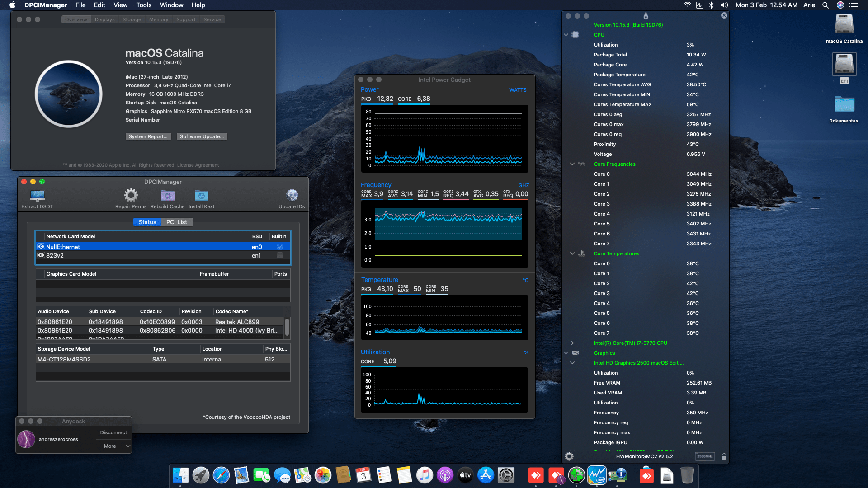This screenshot has height=488, width=868.
Task: Click the lock icon in HWMonitorSMC2
Action: tap(724, 456)
